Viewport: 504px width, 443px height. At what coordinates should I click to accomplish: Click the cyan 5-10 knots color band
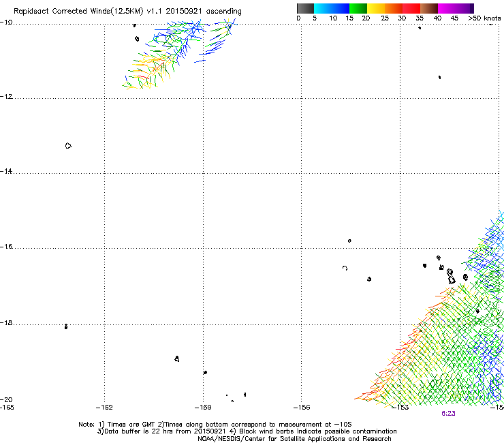[323, 8]
